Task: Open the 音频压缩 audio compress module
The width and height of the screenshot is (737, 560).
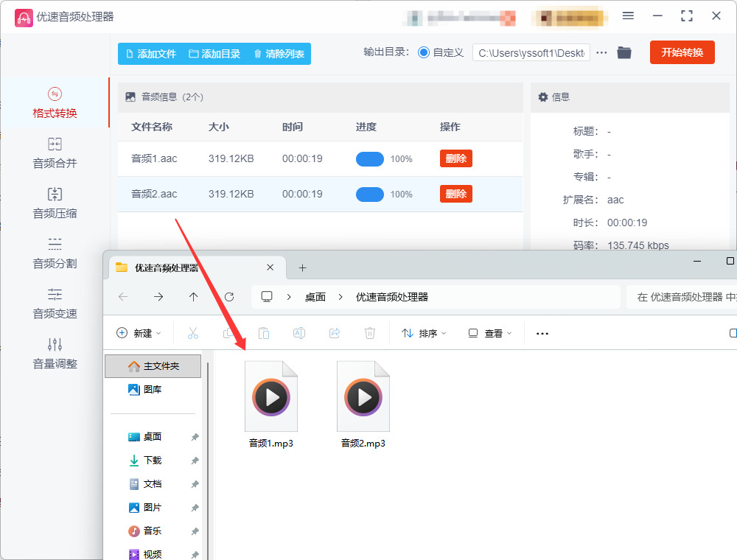Action: coord(55,203)
